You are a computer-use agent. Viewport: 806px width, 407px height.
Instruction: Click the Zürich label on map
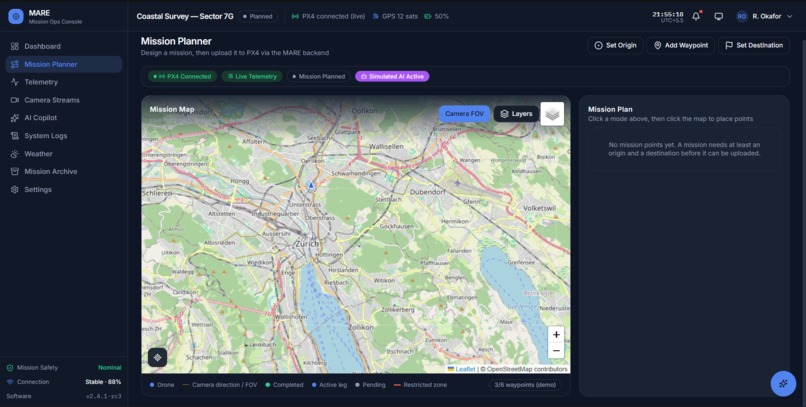307,244
